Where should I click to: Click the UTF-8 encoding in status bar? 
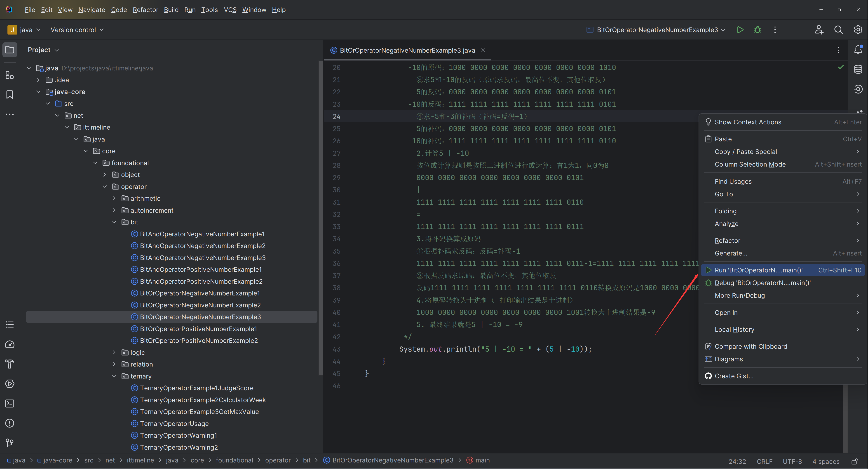(x=792, y=461)
